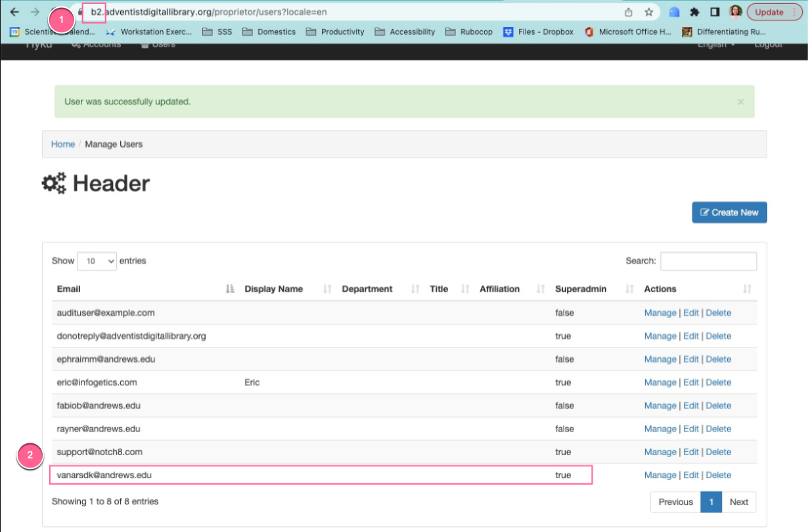Click Manage for audituser@example.com
Viewport: 808px width, 532px height.
click(x=660, y=313)
